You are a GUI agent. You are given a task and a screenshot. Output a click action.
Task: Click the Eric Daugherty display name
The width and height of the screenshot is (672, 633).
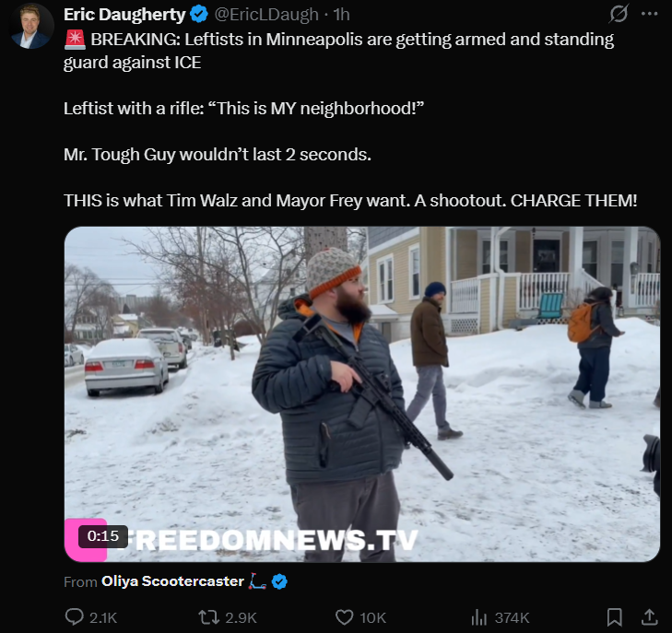click(x=124, y=15)
